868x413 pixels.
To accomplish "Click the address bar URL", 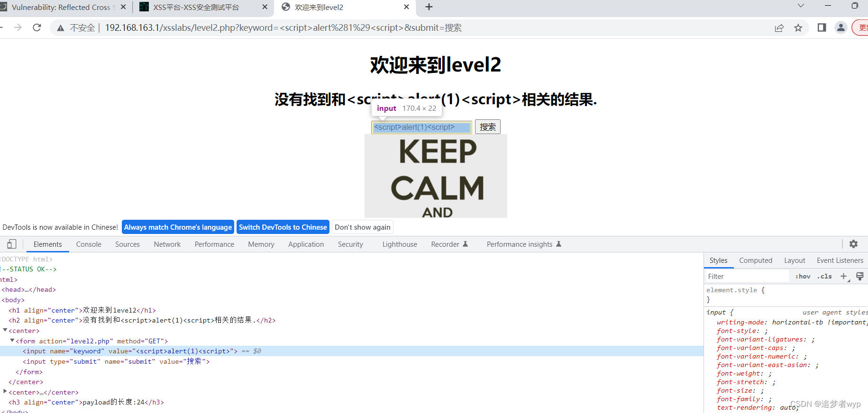I will [x=283, y=27].
